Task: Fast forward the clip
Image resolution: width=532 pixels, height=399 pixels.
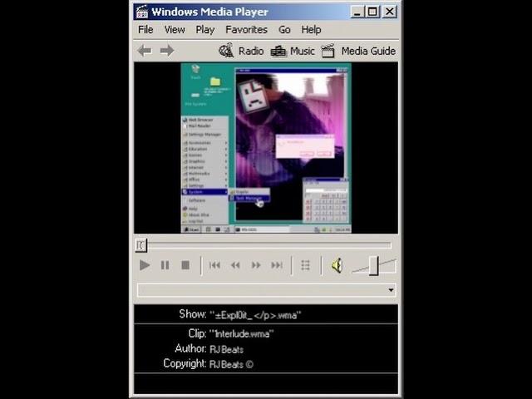Action: (256, 265)
